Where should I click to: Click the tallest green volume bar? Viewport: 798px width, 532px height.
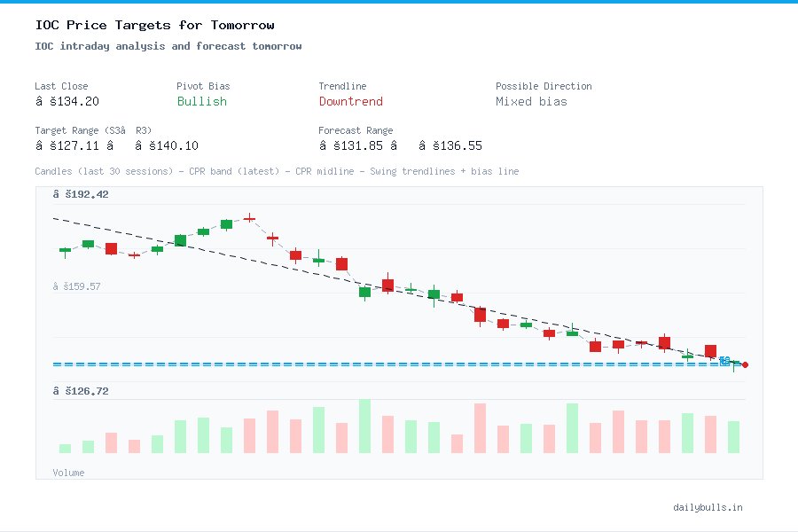tap(364, 434)
